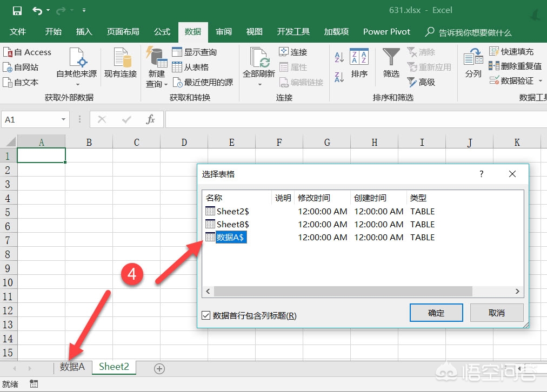Click Flash Fill (快速填充)
The width and height of the screenshot is (547, 392).
(x=511, y=52)
